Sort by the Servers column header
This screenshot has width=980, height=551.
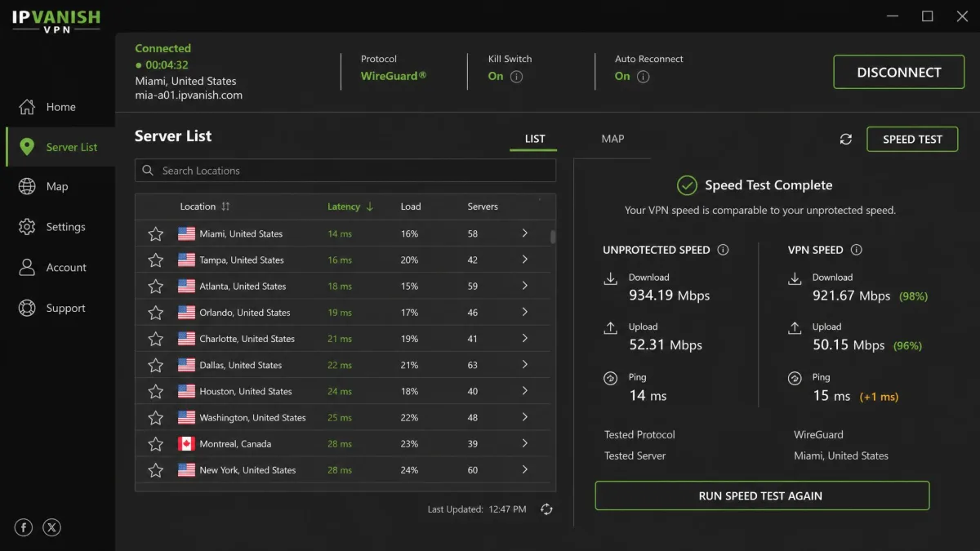coord(483,207)
